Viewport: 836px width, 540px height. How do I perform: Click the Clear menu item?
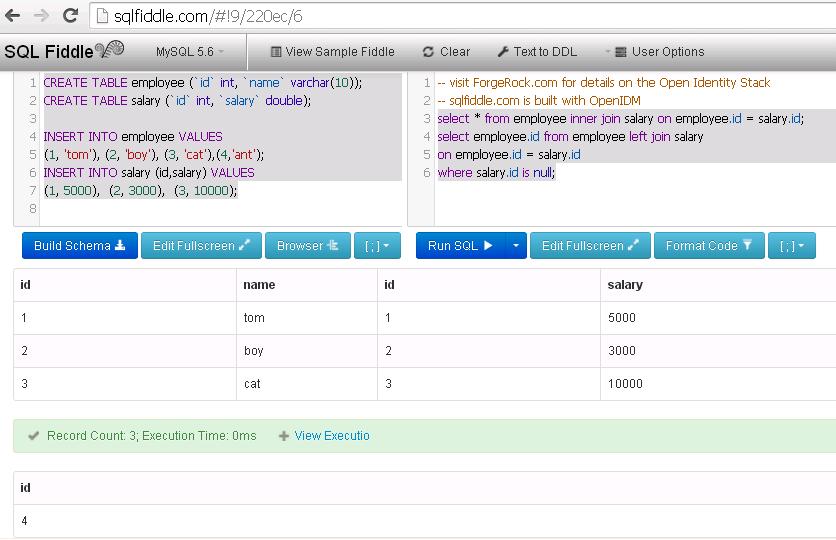(x=446, y=52)
